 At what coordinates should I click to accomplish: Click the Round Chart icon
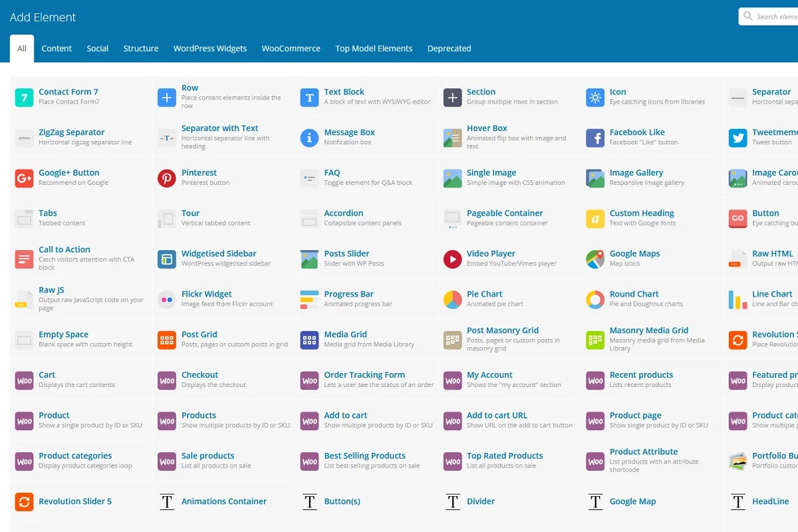pyautogui.click(x=595, y=300)
